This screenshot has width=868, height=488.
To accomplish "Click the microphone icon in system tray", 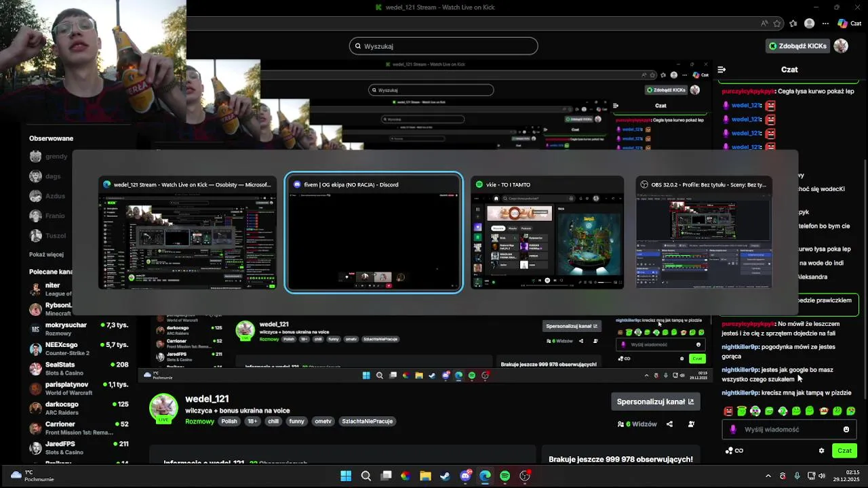I will point(797,476).
